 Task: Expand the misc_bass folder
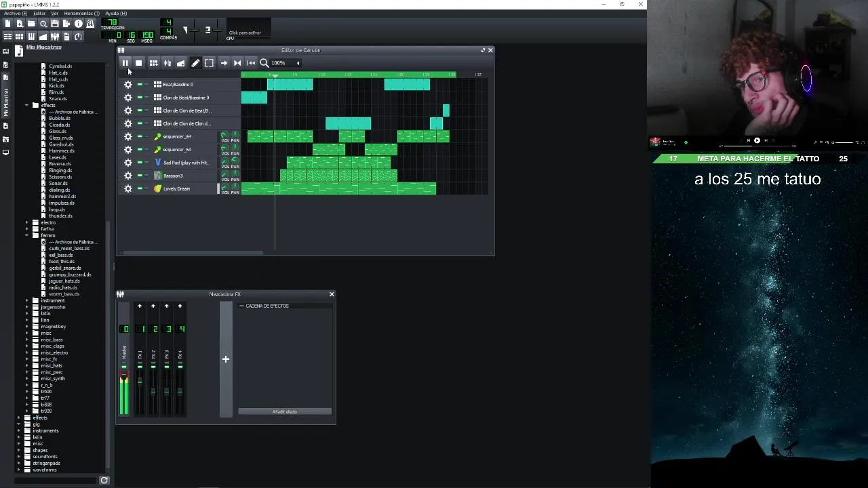tap(27, 340)
